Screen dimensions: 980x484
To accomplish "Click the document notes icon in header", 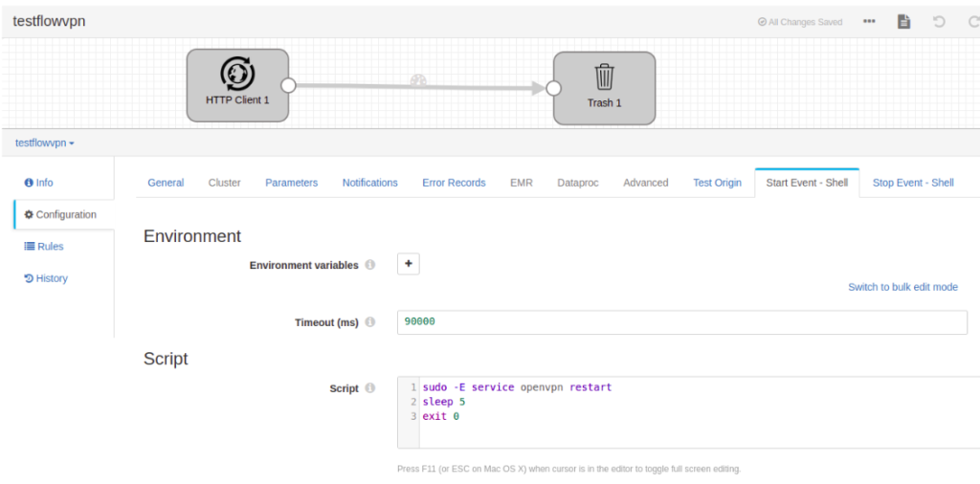I will tap(903, 21).
